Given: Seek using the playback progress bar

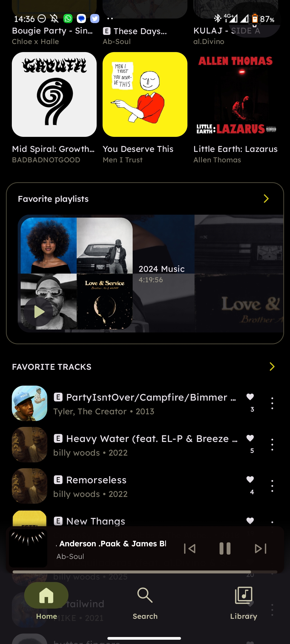Looking at the screenshot, I should pos(145,572).
